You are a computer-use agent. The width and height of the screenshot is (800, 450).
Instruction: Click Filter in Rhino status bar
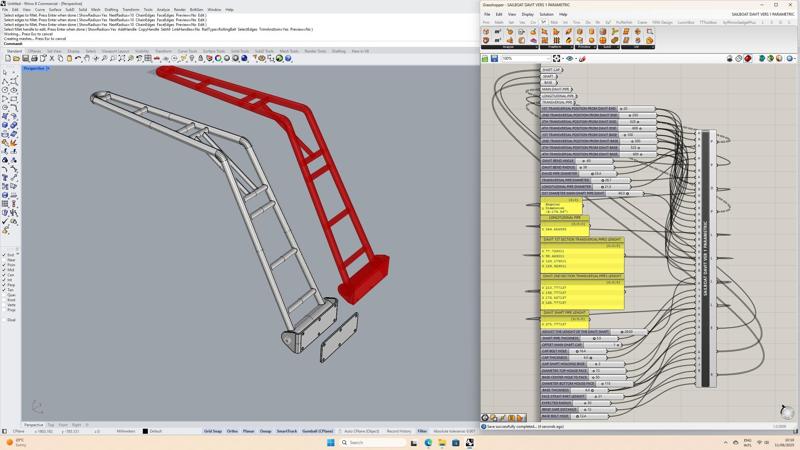(422, 431)
